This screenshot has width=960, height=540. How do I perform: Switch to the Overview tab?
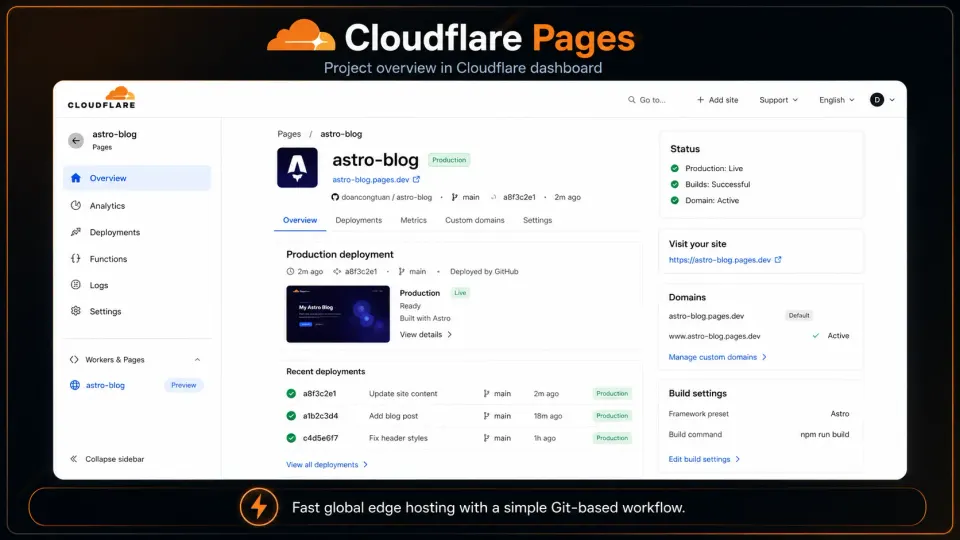pyautogui.click(x=300, y=220)
